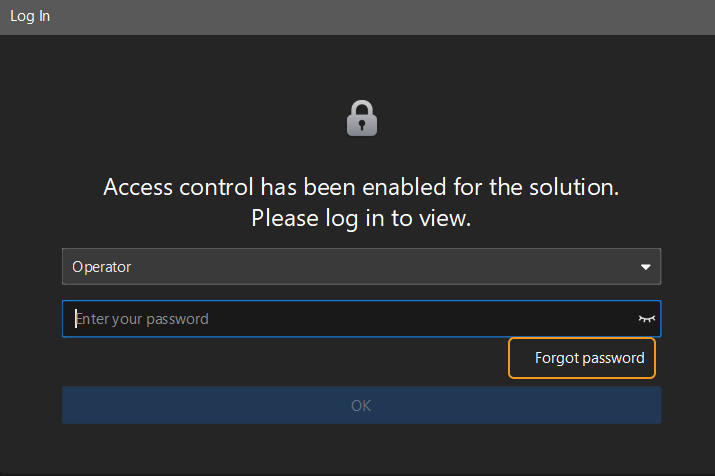Select the Operator label in the role selector
The image size is (715, 476).
(x=102, y=267)
